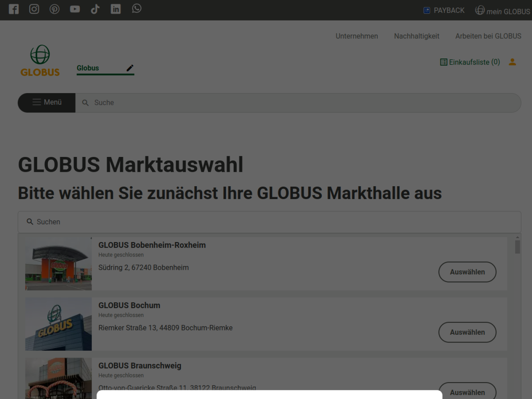This screenshot has height=399, width=532.
Task: Click the scrollbar up arrow in market list
Action: click(x=518, y=237)
